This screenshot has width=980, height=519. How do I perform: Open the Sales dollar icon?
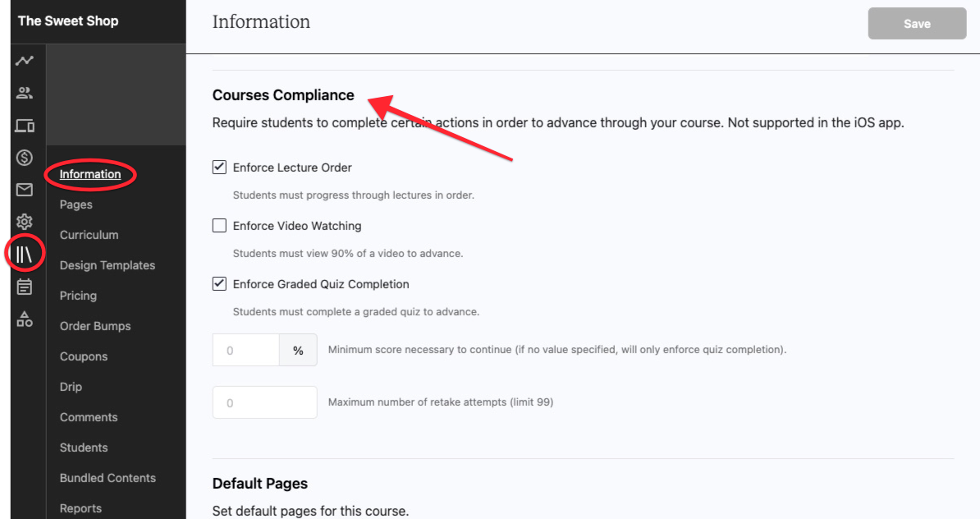[25, 158]
